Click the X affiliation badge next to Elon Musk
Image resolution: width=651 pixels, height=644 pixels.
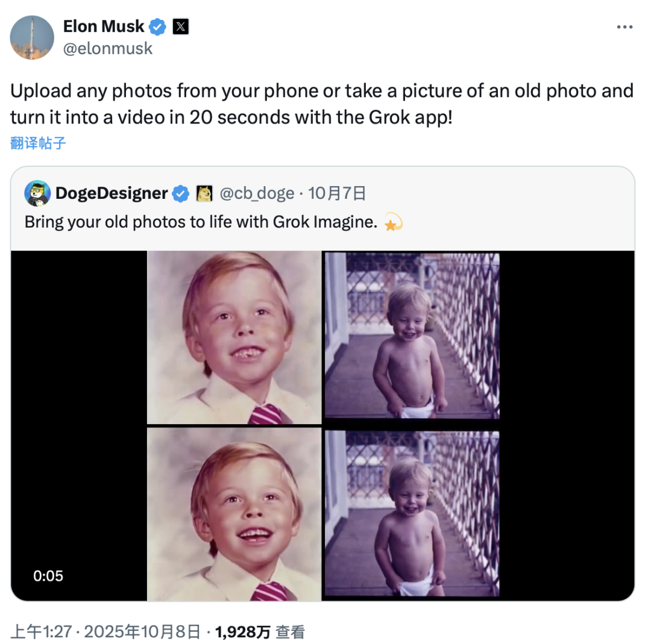(x=181, y=27)
